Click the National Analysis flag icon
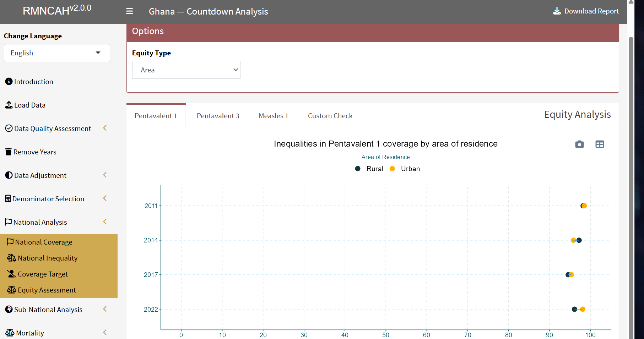 click(x=9, y=222)
